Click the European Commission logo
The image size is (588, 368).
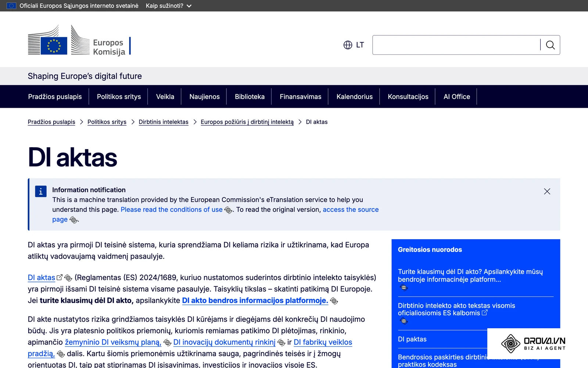click(79, 40)
